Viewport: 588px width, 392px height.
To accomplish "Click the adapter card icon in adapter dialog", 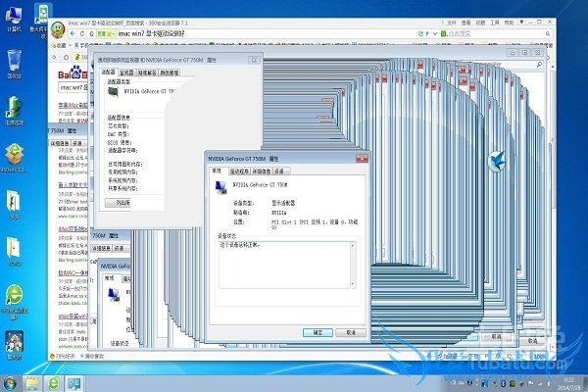I will click(113, 92).
